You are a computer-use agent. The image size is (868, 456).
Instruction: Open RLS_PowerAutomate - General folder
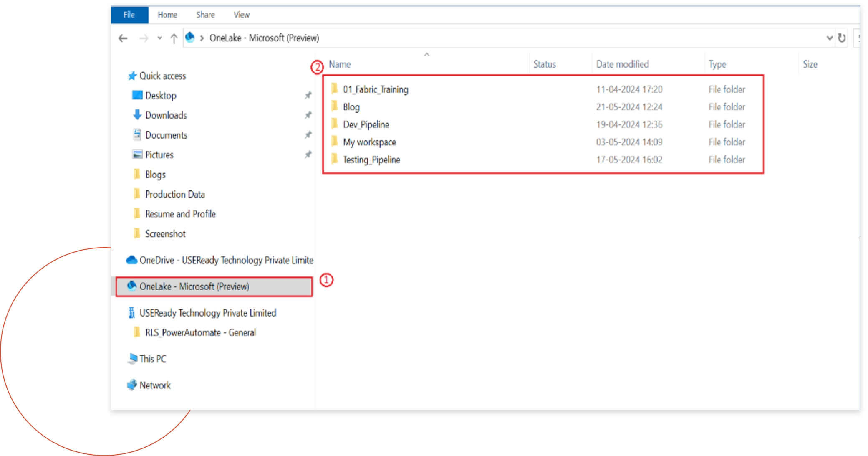click(x=200, y=333)
